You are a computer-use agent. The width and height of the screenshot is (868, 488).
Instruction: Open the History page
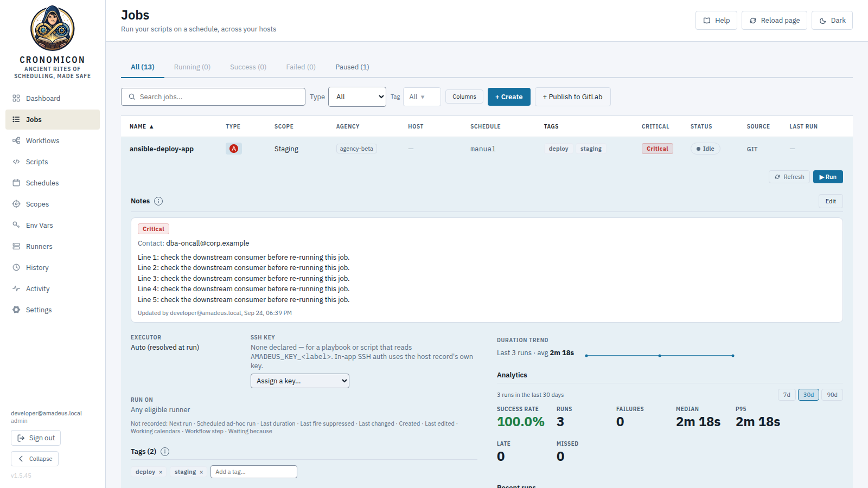tap(53, 267)
